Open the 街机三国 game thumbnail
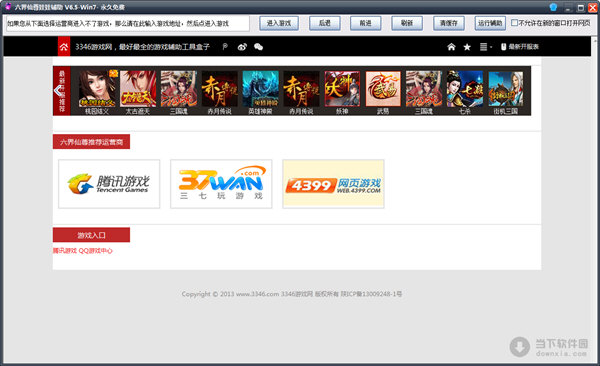 (x=505, y=89)
